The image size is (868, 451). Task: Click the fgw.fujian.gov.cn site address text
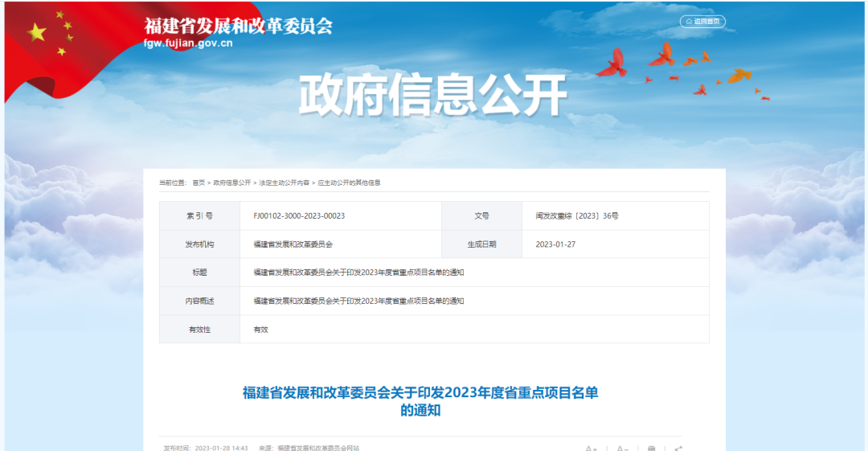188,43
